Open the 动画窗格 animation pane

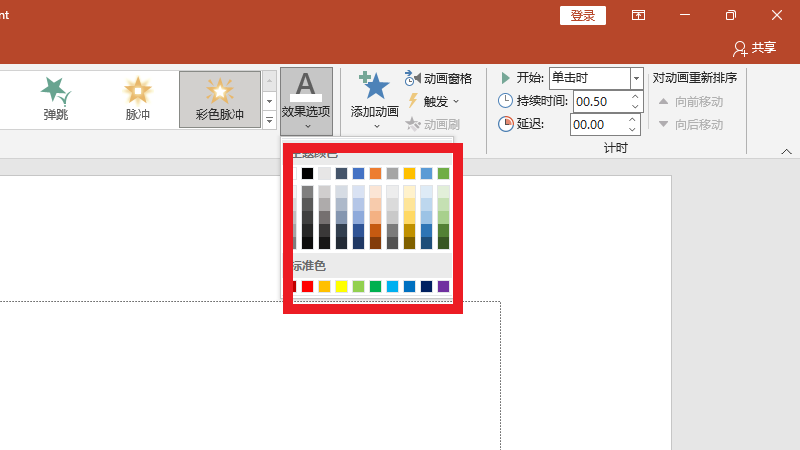point(438,78)
